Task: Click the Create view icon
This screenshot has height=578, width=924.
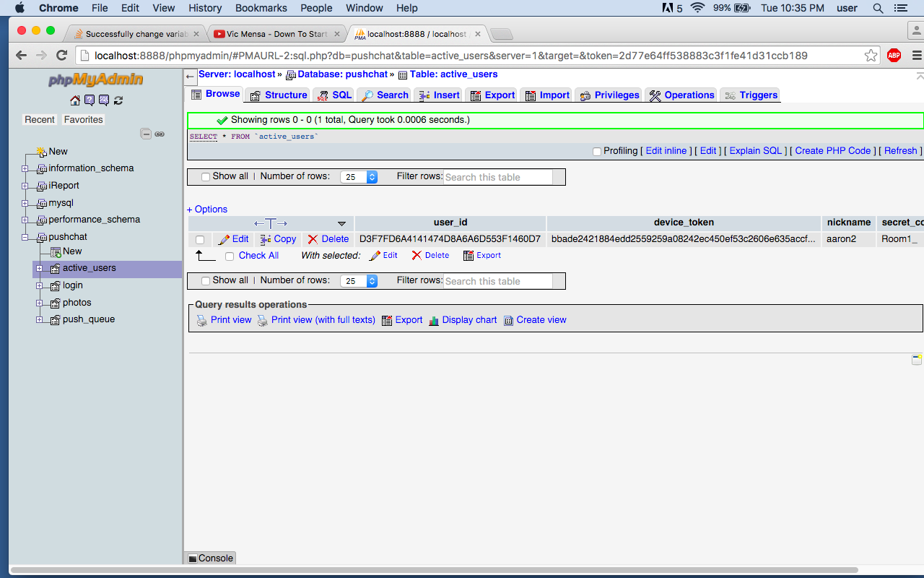Action: pyautogui.click(x=508, y=320)
